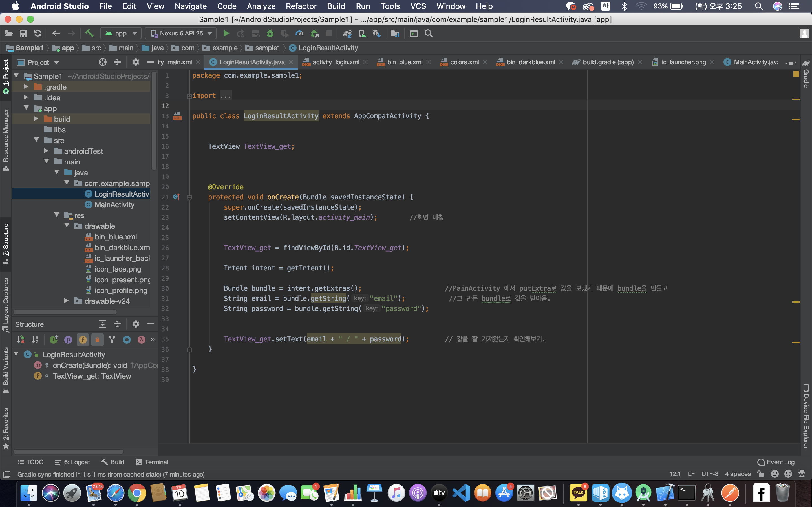Open the Logcat tool window button
The width and height of the screenshot is (812, 507).
(x=72, y=462)
